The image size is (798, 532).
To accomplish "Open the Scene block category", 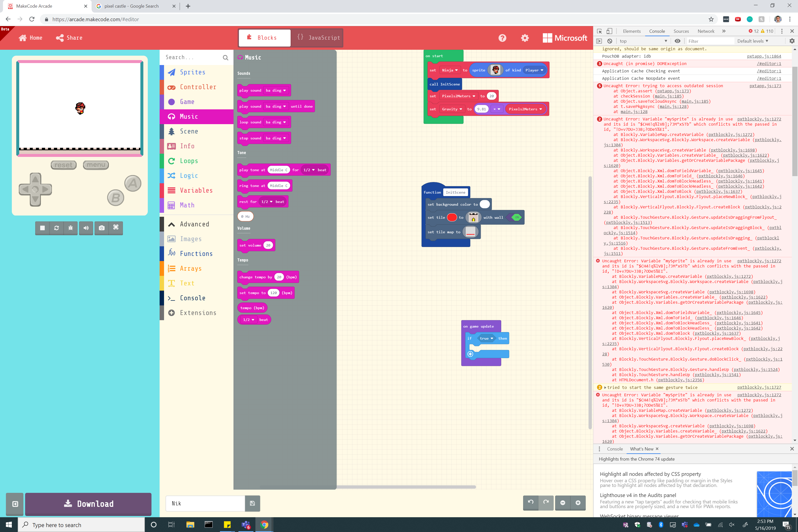I will point(189,131).
